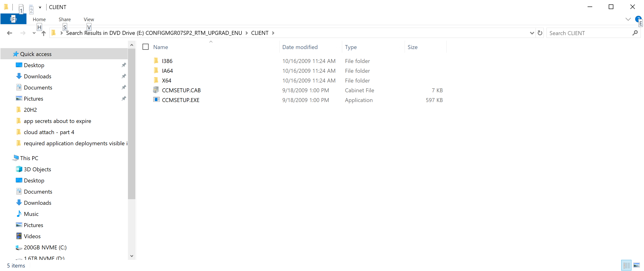Open the File ribbon tab
The width and height of the screenshot is (644, 271).
click(13, 19)
